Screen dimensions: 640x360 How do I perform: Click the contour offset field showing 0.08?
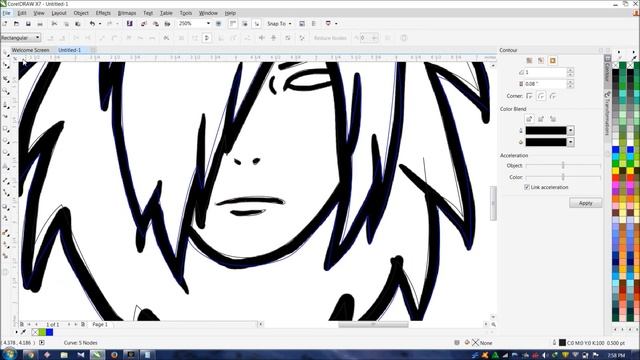coord(546,84)
